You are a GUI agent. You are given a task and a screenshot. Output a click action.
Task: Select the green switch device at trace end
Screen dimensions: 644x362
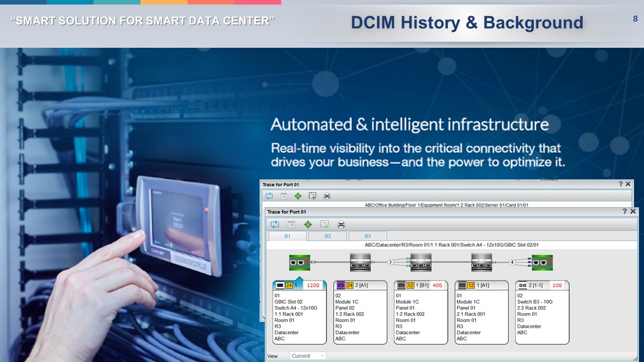(x=542, y=262)
